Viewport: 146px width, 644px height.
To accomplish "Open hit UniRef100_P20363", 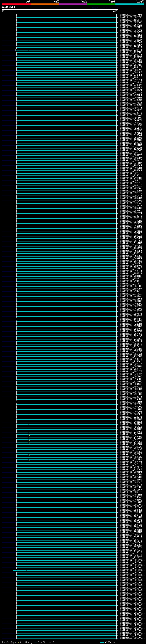I will tap(131, 22).
